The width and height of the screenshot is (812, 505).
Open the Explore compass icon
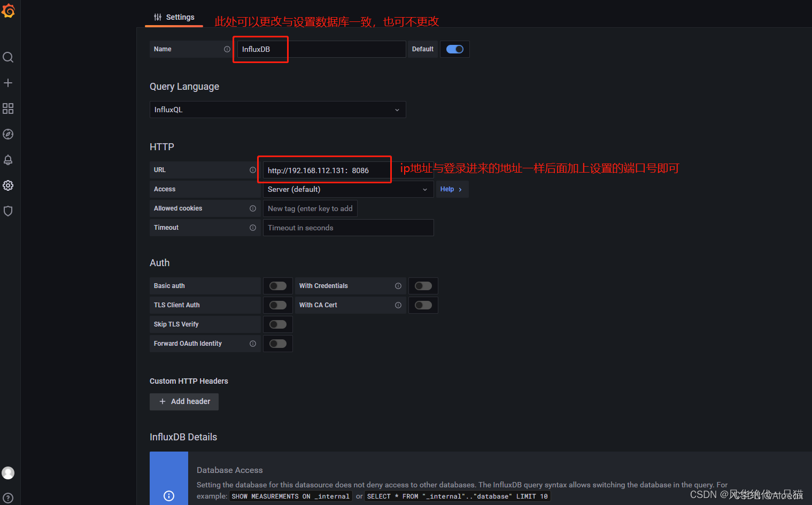tap(8, 134)
